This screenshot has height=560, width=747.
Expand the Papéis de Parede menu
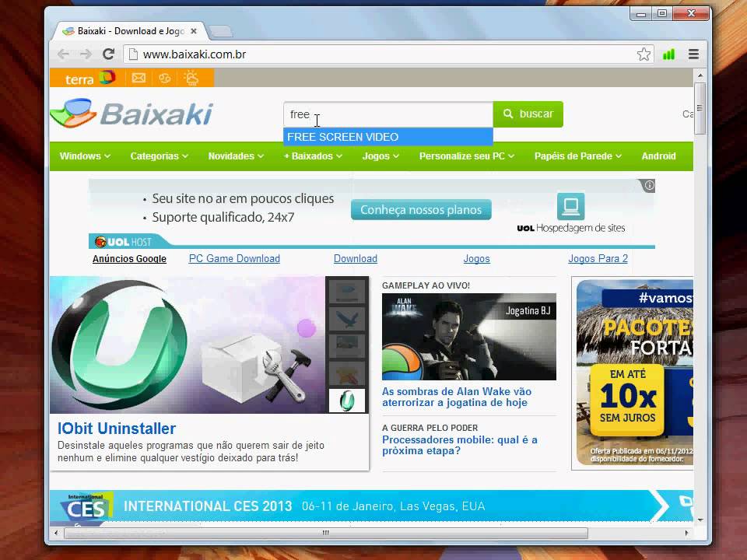[578, 156]
